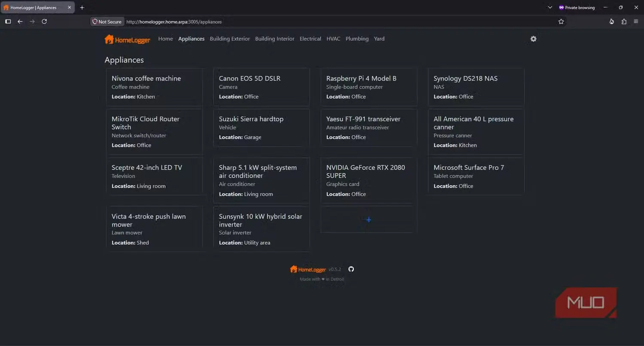Select the Appliances nav item
Screen dimensions: 644x346
pos(191,39)
